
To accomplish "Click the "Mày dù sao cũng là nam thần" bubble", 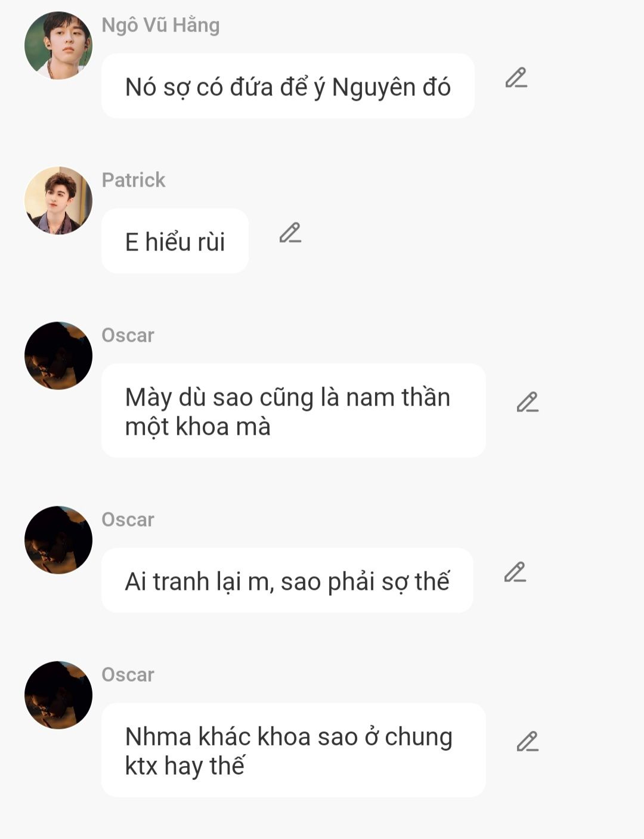I will (x=293, y=411).
